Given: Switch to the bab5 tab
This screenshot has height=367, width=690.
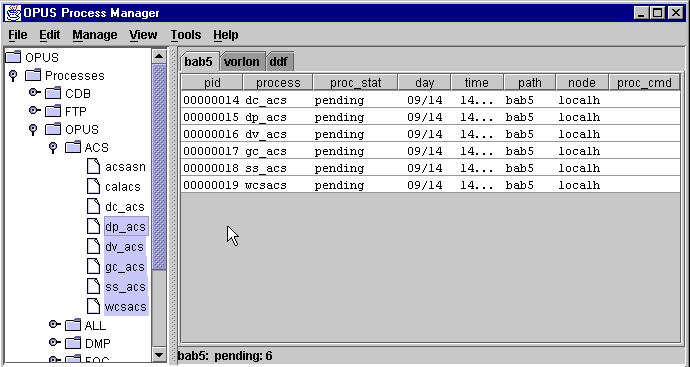Looking at the screenshot, I should click(x=199, y=62).
